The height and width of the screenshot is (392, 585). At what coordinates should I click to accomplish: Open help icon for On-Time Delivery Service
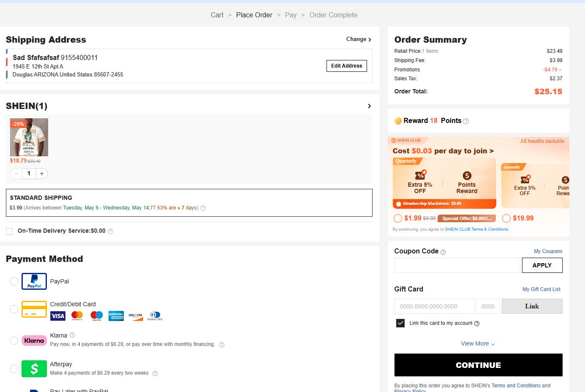tap(111, 231)
